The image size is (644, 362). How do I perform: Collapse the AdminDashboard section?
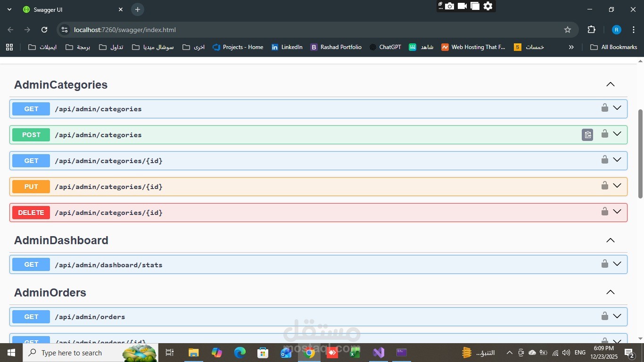pos(611,240)
